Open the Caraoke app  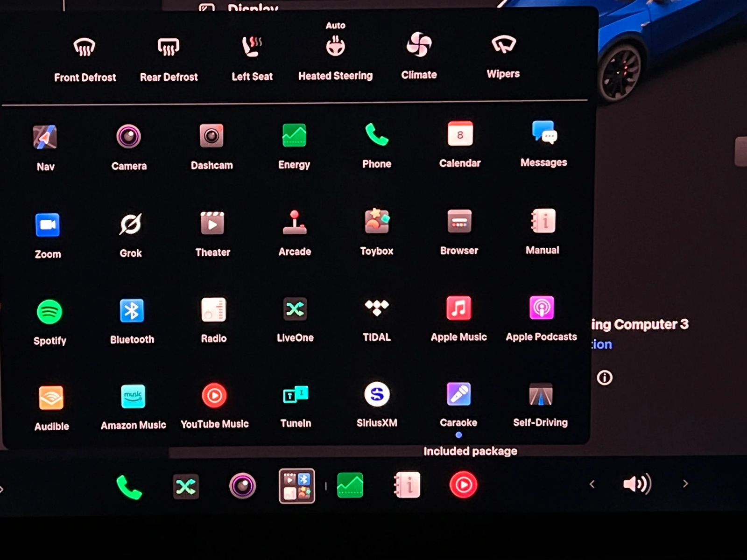click(x=458, y=394)
